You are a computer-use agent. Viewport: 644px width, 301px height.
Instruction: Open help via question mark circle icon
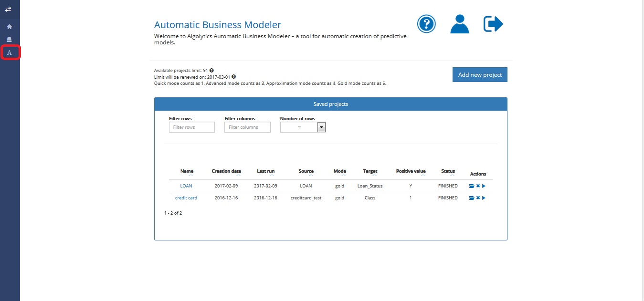point(426,24)
